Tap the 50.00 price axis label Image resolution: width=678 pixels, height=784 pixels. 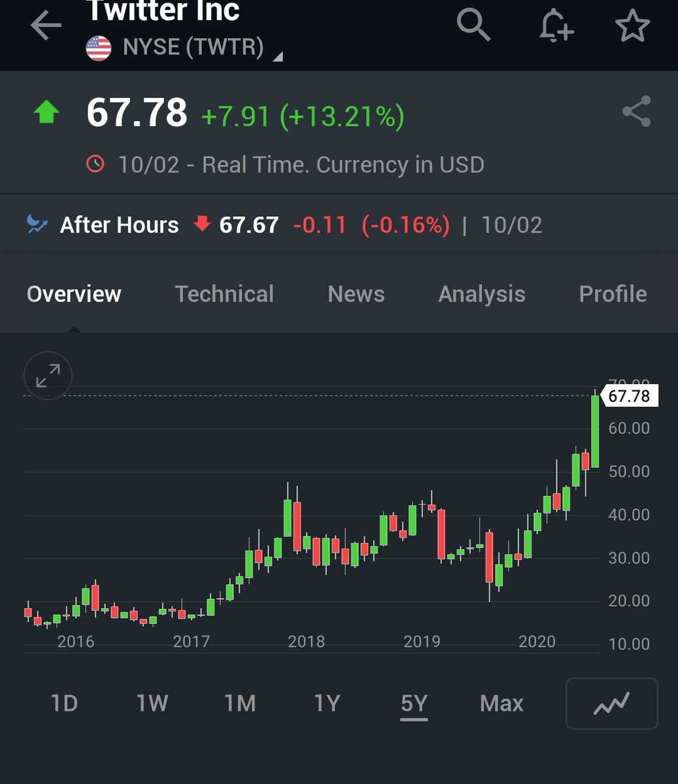[629, 471]
